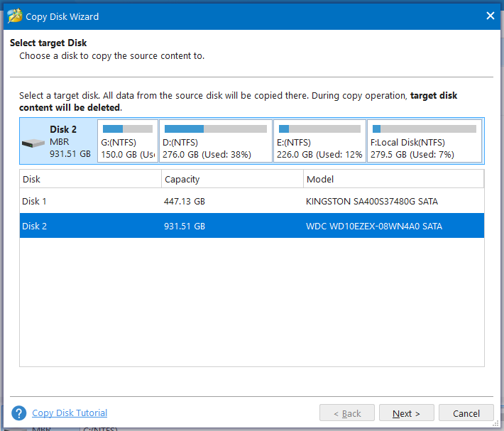Image resolution: width=504 pixels, height=431 pixels.
Task: Click the 279.5 GB (Used: 7%) text
Action: coord(412,155)
